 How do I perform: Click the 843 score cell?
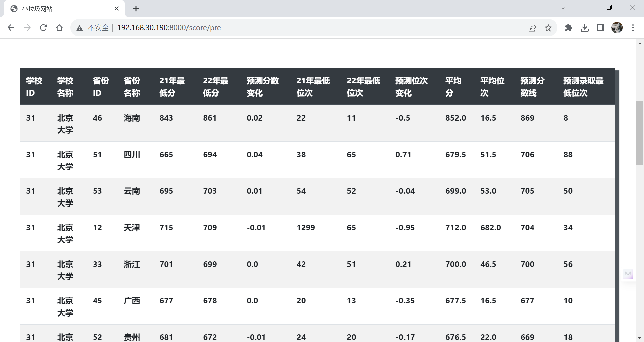[x=166, y=118]
